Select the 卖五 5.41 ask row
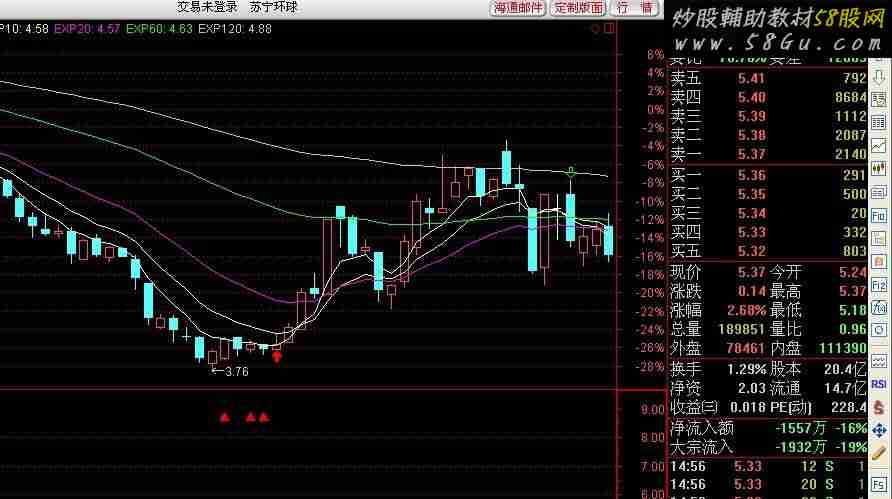Screen dimensions: 892x499 coord(768,78)
